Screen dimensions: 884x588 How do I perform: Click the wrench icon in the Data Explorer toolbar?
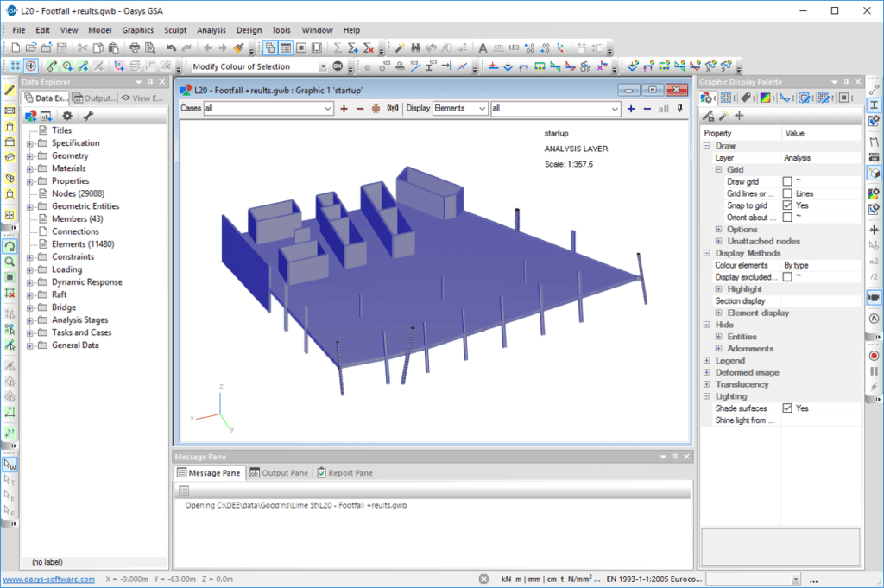pos(89,116)
